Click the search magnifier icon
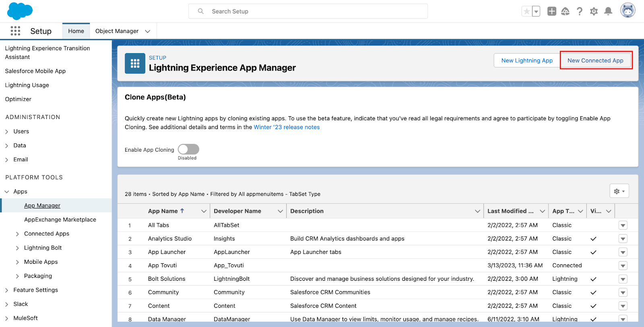The width and height of the screenshot is (644, 327). click(x=200, y=11)
